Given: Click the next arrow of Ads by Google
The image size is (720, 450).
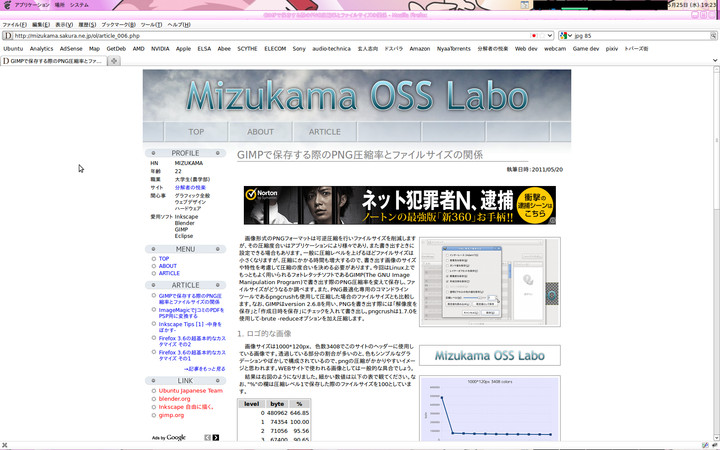Looking at the screenshot, I should (216, 437).
